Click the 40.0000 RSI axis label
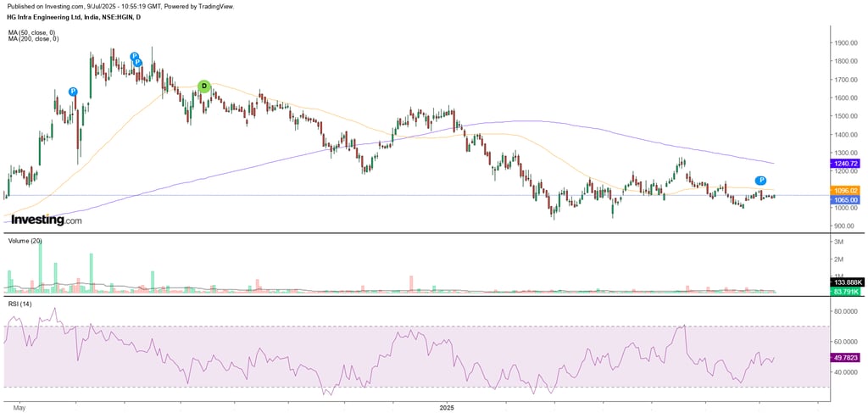Image resolution: width=868 pixels, height=413 pixels. pos(847,372)
